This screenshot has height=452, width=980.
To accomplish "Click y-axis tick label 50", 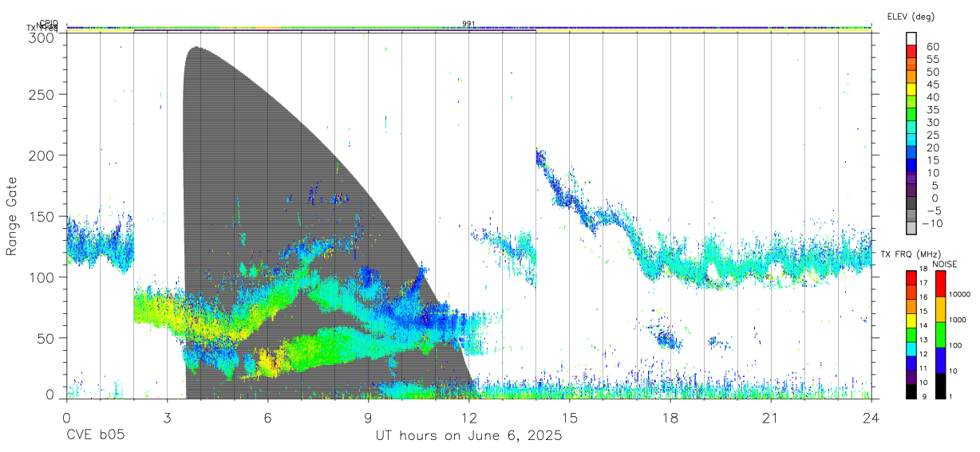I will pyautogui.click(x=45, y=338).
